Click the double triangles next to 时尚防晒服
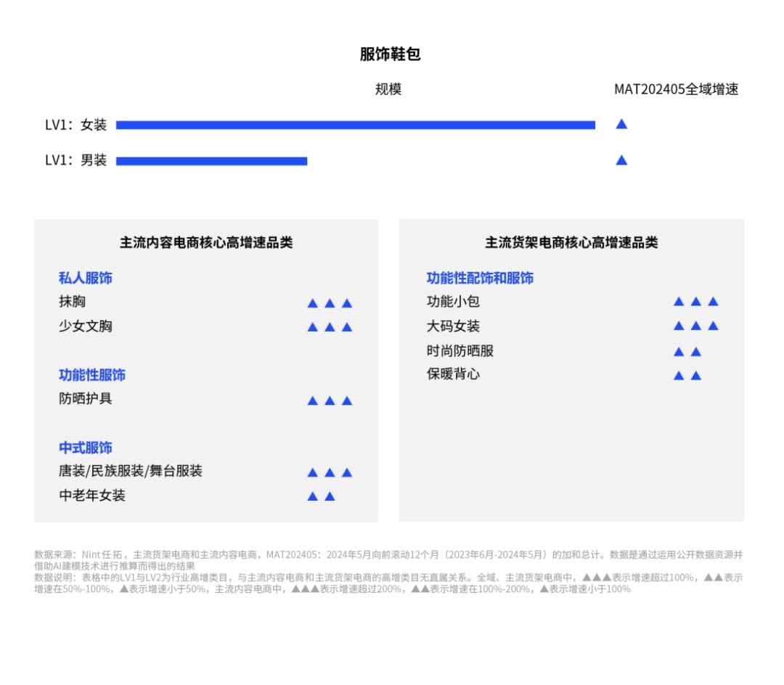This screenshot has width=784, height=685. 687,352
